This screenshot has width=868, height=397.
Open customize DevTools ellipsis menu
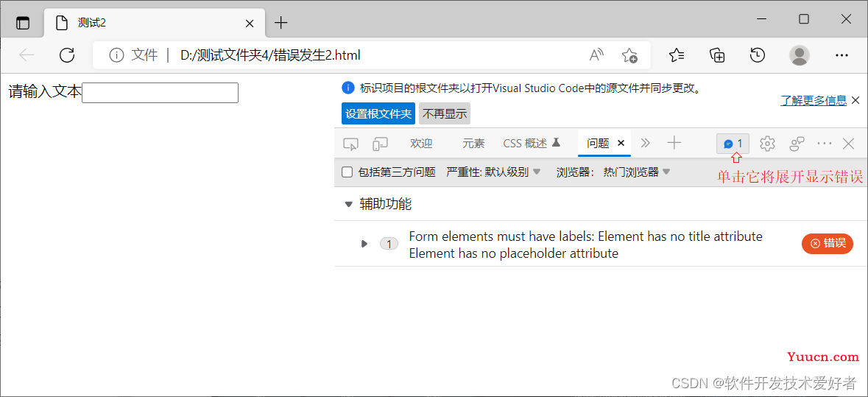coord(825,144)
